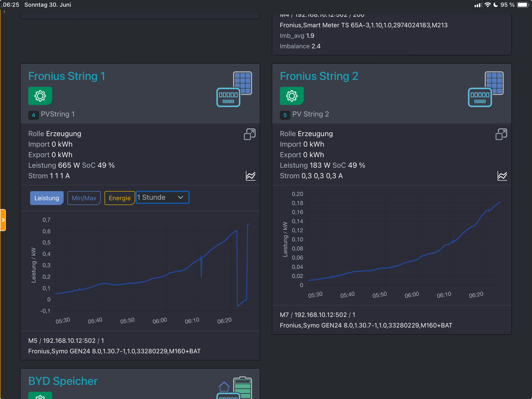
Task: Open settings gear for Fronius String 2
Action: pyautogui.click(x=292, y=96)
